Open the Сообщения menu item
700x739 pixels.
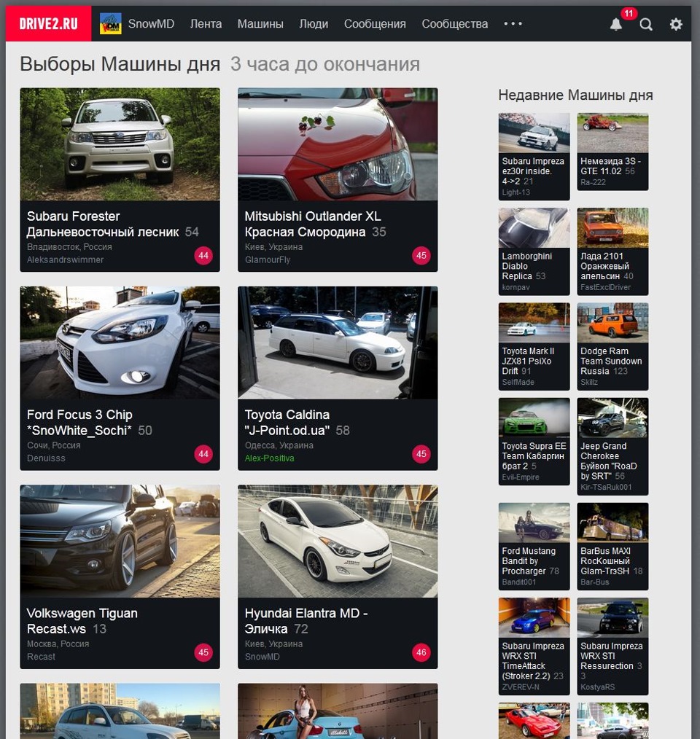click(375, 23)
